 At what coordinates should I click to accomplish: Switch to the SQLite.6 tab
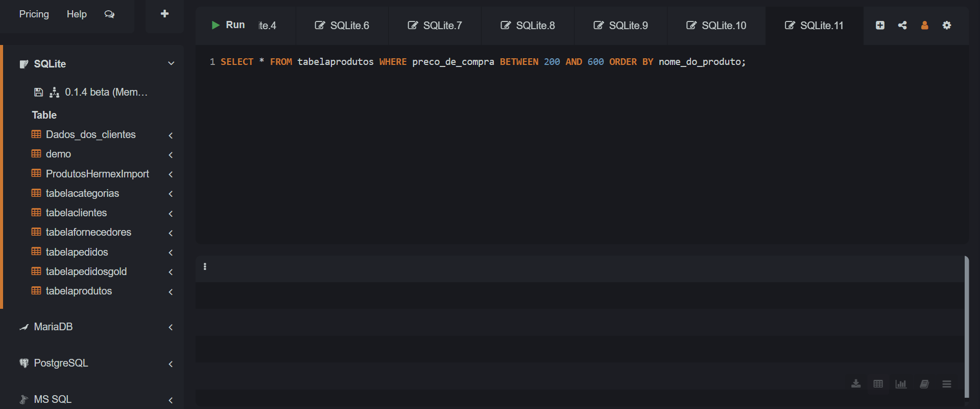point(342,26)
